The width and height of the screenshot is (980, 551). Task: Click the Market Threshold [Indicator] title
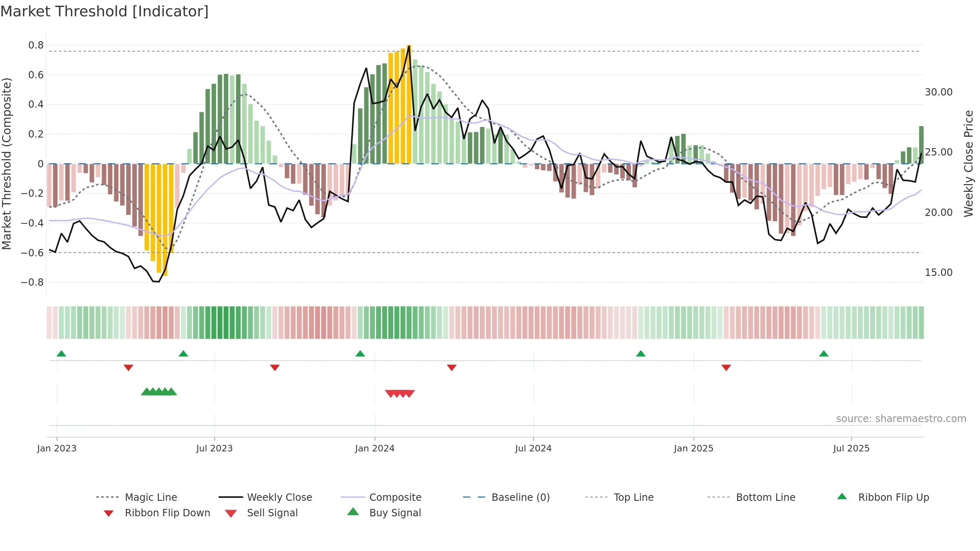(x=105, y=11)
